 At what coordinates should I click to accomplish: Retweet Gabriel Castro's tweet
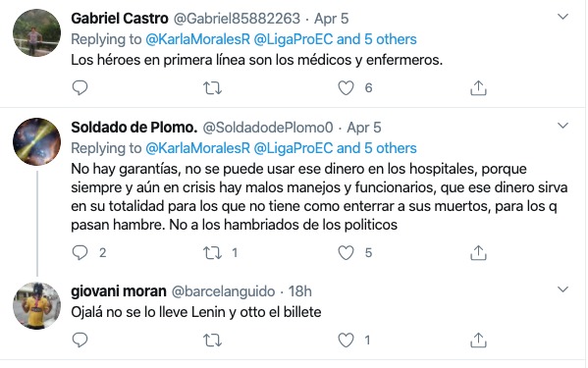point(212,88)
